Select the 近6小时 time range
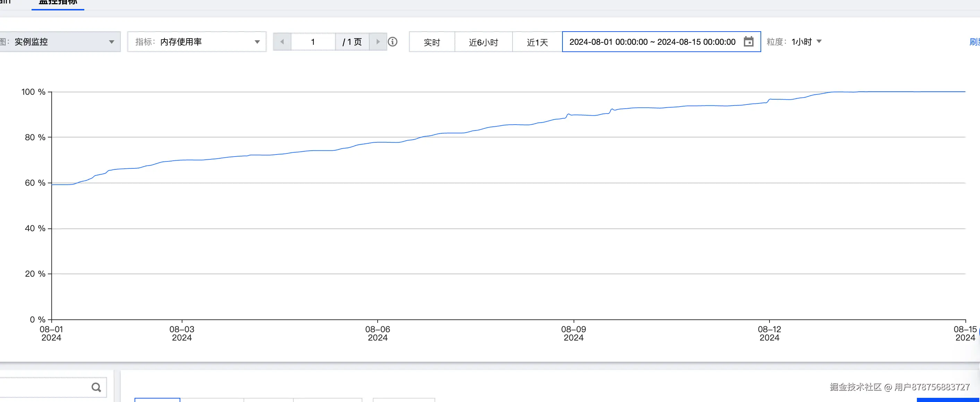The width and height of the screenshot is (980, 402). pyautogui.click(x=483, y=42)
